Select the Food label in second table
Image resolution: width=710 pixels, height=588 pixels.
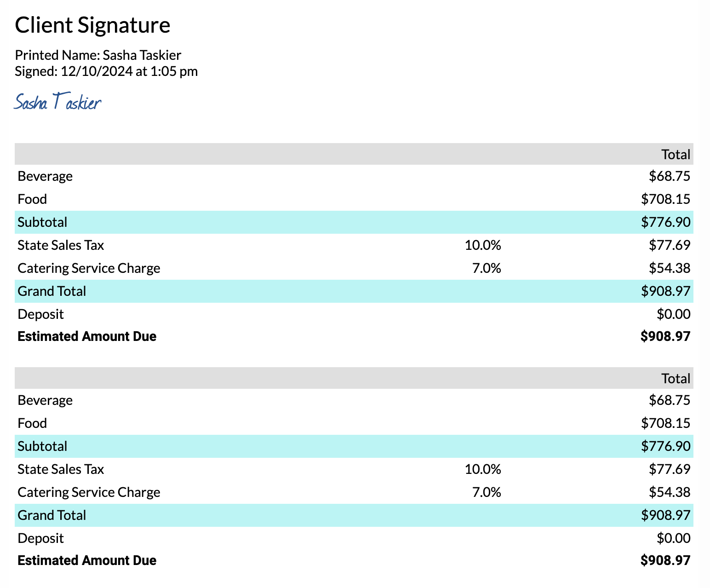click(x=32, y=423)
